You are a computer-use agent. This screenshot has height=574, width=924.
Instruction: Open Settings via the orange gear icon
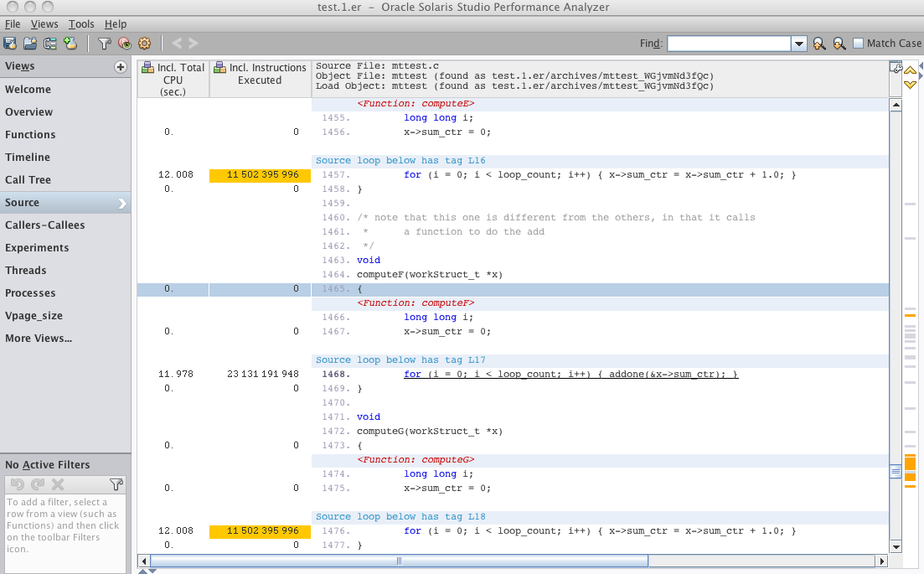click(x=144, y=43)
